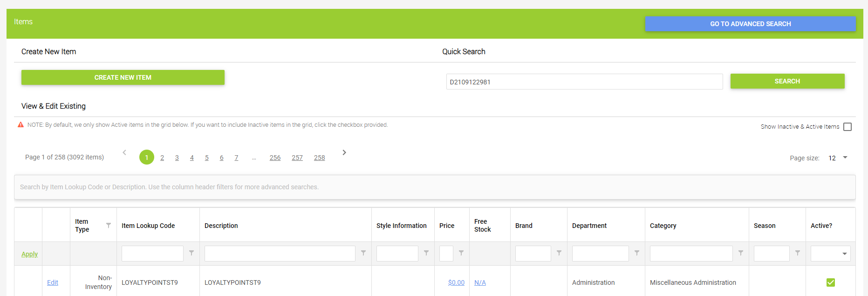This screenshot has width=868, height=296.
Task: Click the Style Information filter icon
Action: 426,253
